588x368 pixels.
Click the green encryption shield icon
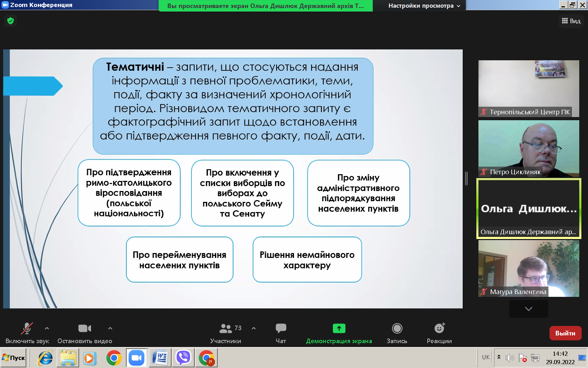(x=10, y=21)
